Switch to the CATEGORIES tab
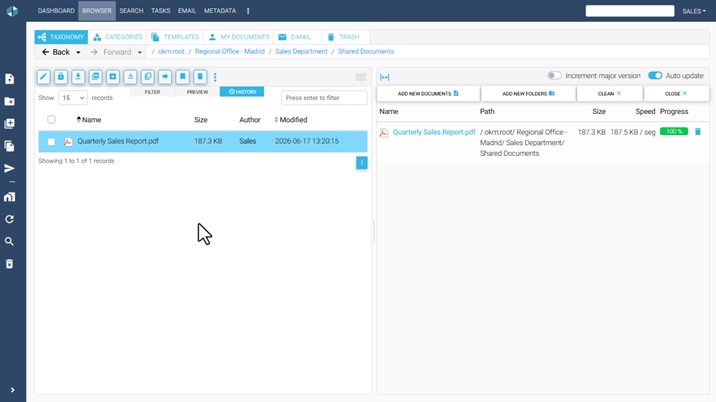This screenshot has width=716, height=402. point(118,37)
